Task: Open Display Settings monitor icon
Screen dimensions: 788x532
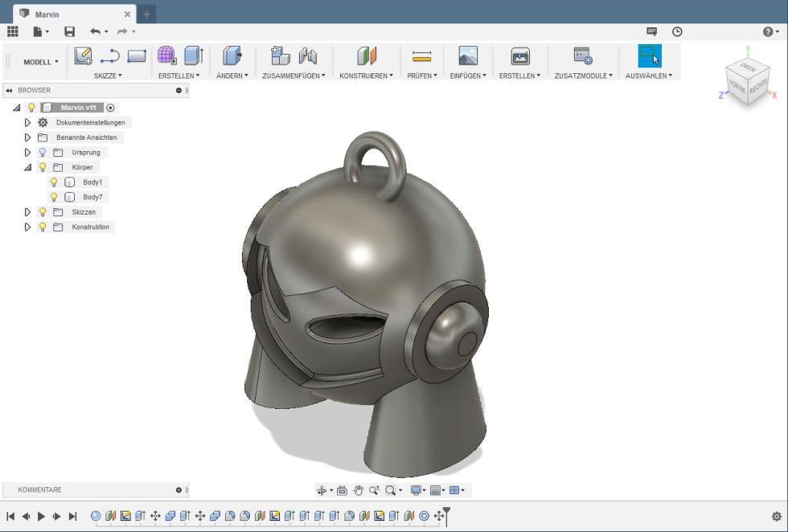Action: pyautogui.click(x=416, y=490)
